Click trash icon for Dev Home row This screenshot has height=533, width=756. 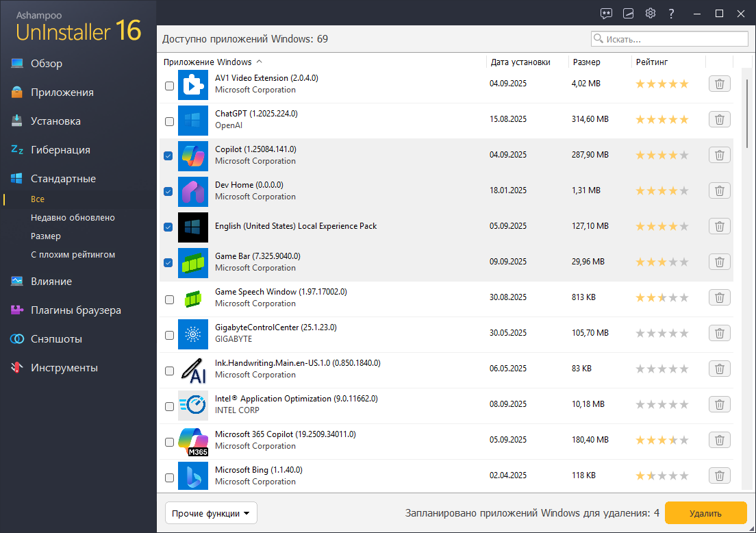tap(719, 191)
